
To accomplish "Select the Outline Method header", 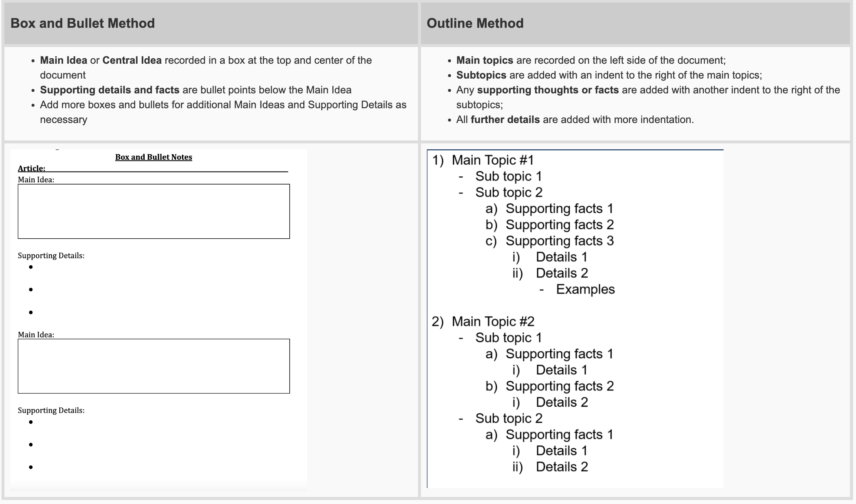I will (x=475, y=23).
